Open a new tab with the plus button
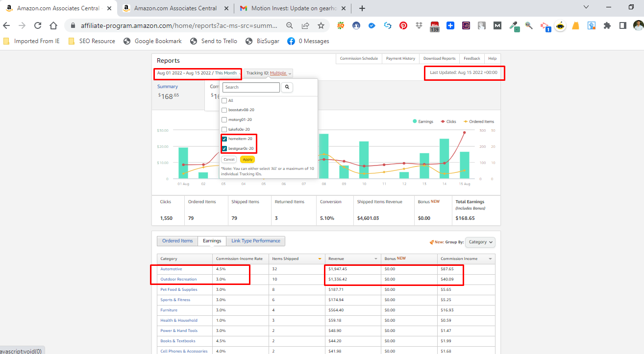The height and width of the screenshot is (354, 644). 362,8
